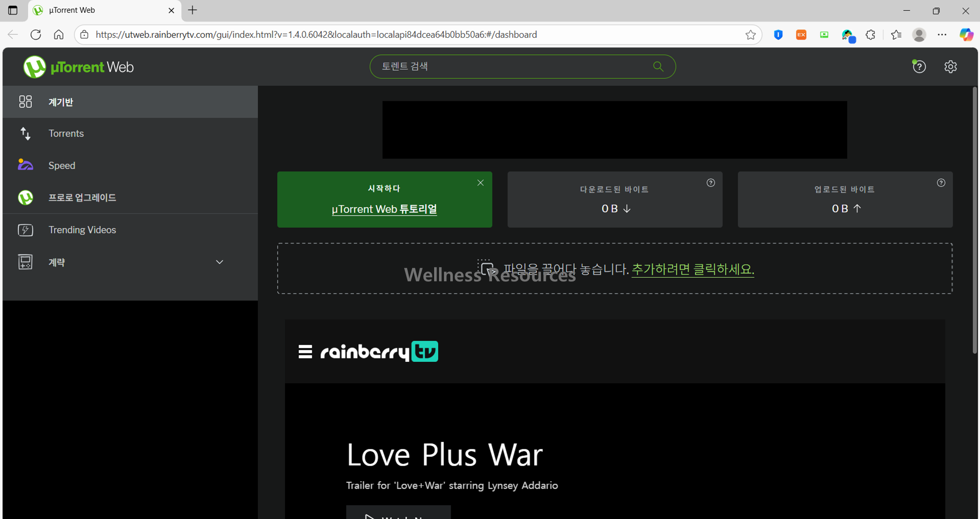Expand the 계략 section chevron

coord(220,262)
